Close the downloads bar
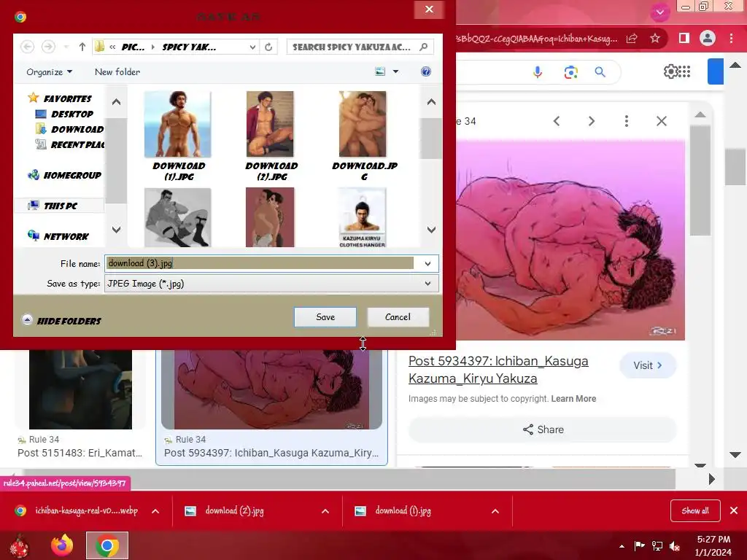This screenshot has width=747, height=560. pos(734,510)
